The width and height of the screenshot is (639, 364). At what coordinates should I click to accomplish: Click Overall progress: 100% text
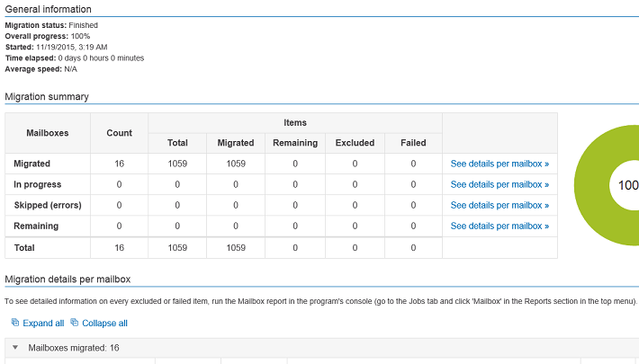tap(48, 36)
